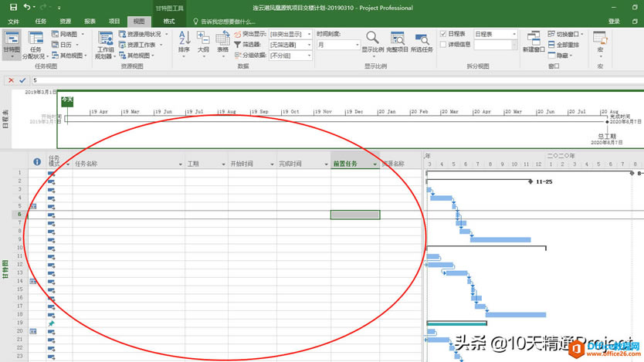Click the 显示比例 zoom magnifier icon
644x362 pixels.
(372, 38)
